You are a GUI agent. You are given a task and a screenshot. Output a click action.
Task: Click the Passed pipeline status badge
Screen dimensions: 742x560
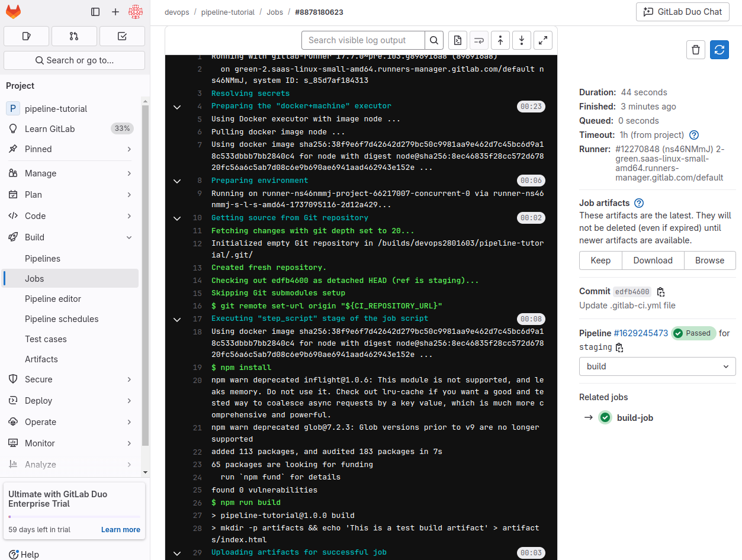click(694, 333)
